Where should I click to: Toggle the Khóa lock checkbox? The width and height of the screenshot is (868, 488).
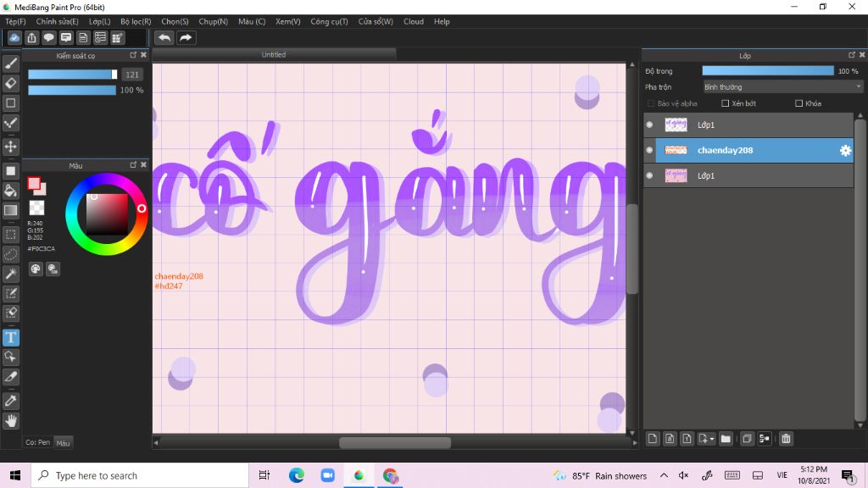(x=798, y=103)
